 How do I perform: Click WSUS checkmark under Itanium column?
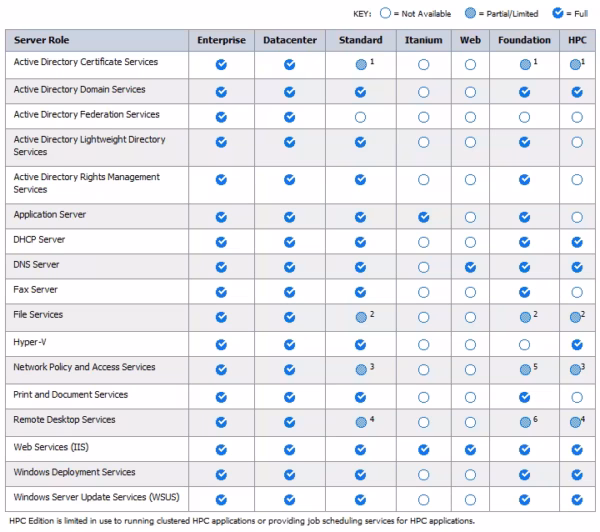[x=424, y=498]
